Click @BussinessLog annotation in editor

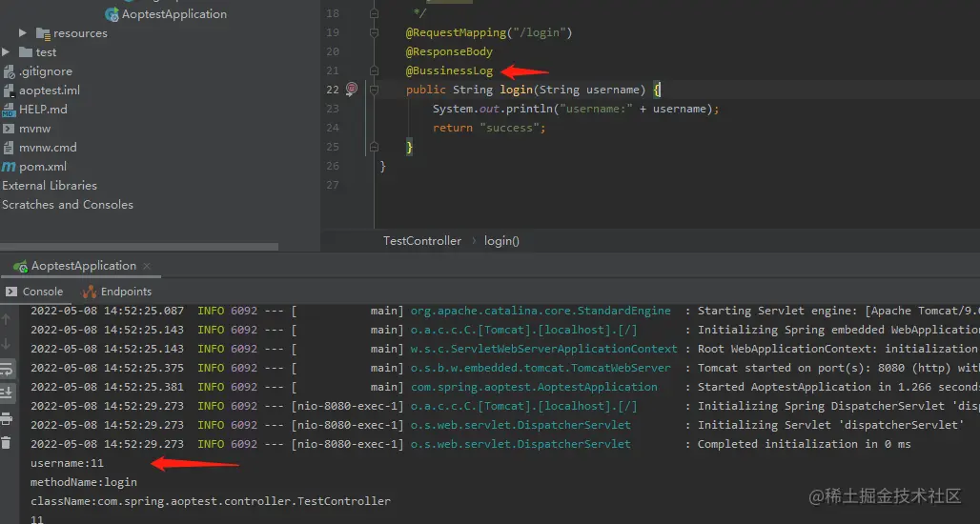[449, 71]
